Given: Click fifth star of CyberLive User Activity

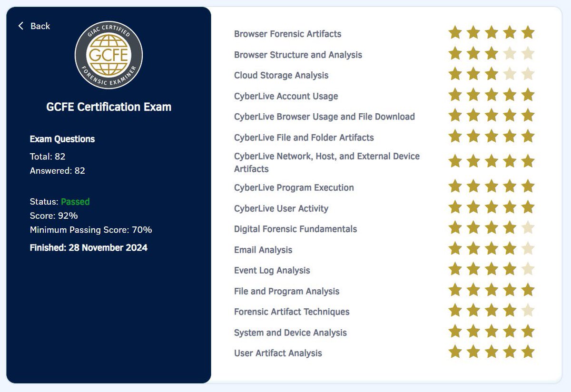Looking at the screenshot, I should [528, 207].
